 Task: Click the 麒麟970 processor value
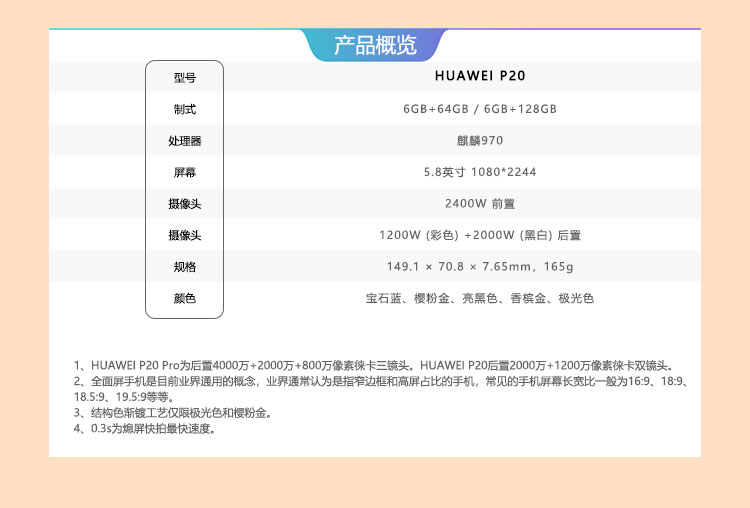480,141
